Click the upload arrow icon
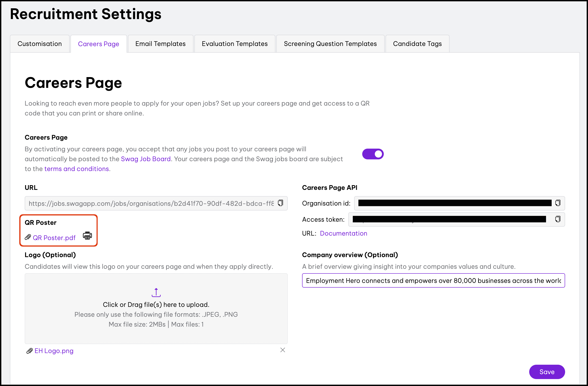This screenshot has width=588, height=386. click(156, 293)
